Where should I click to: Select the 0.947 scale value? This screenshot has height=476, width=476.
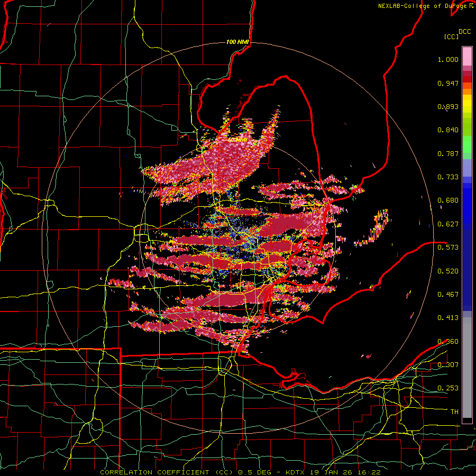tap(448, 83)
